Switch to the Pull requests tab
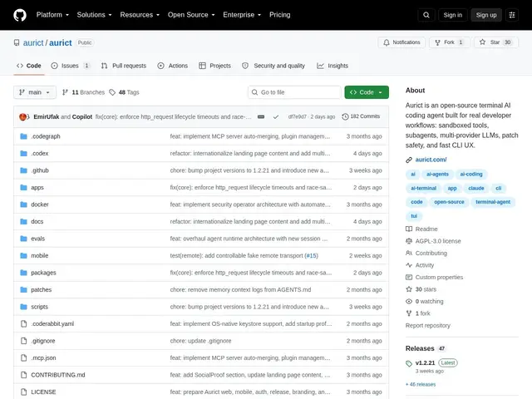532x399 pixels. (x=124, y=66)
